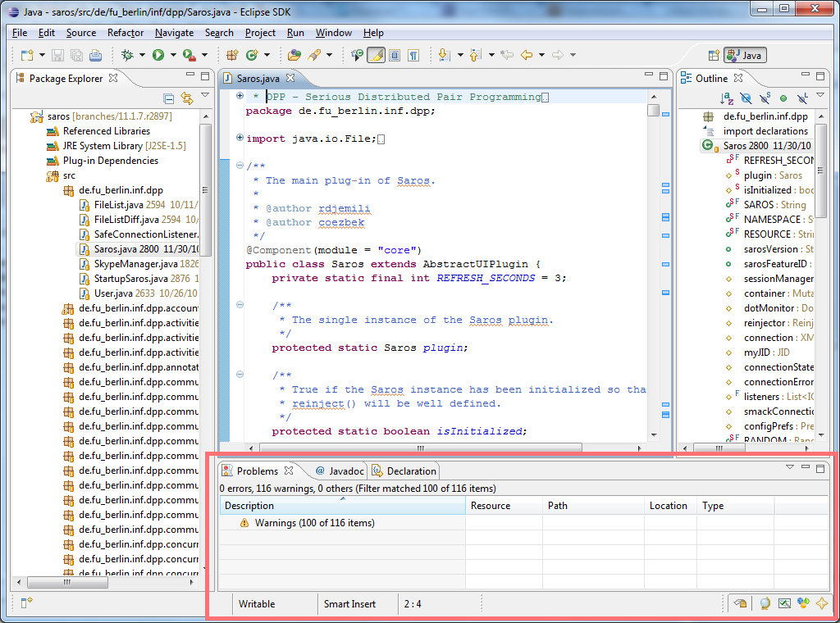The height and width of the screenshot is (623, 840).
Task: Toggle Show Whitespace Characters button
Action: click(x=413, y=55)
